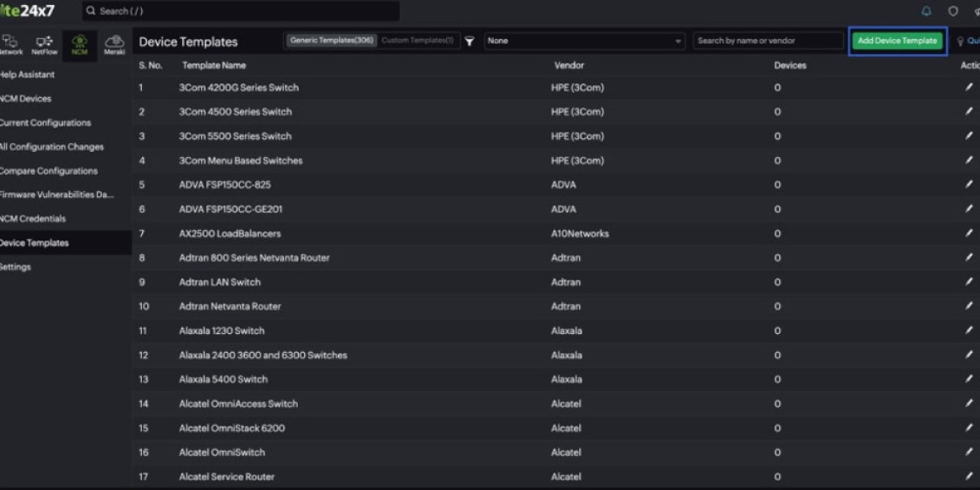
Task: Click Add Device Template button
Action: click(897, 41)
